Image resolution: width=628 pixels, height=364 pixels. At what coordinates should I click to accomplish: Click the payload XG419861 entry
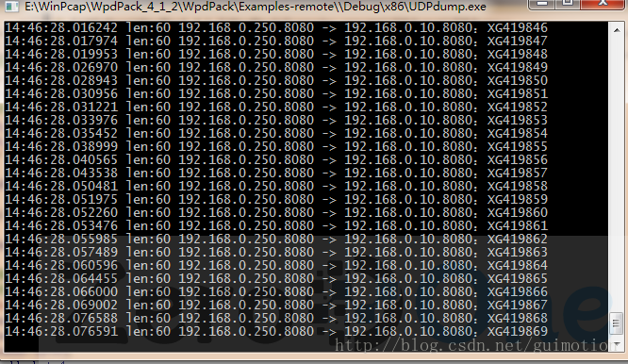(x=517, y=225)
